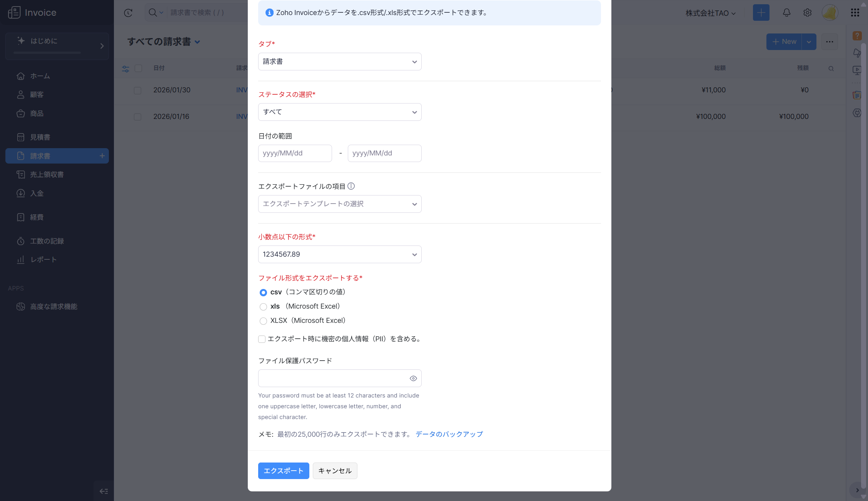Click the info icon beside エクスポートファイルの項目
Image resolution: width=868 pixels, height=501 pixels.
[x=351, y=186]
